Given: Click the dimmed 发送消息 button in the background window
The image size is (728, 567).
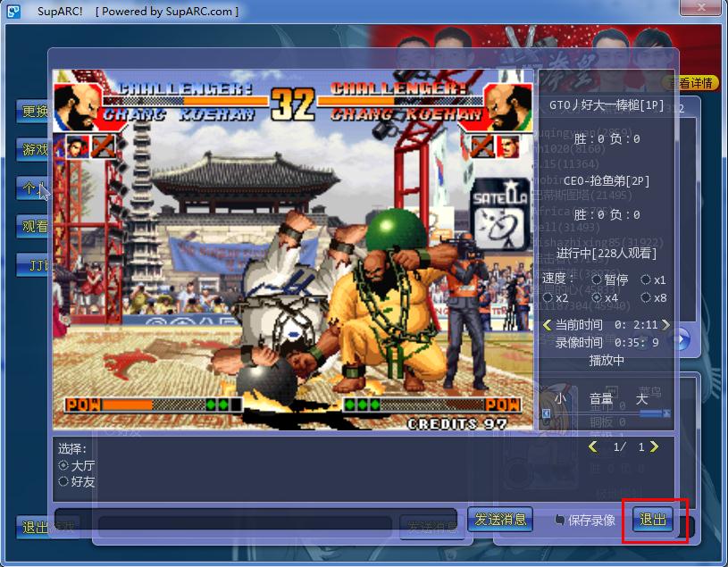Looking at the screenshot, I should pos(431,527).
